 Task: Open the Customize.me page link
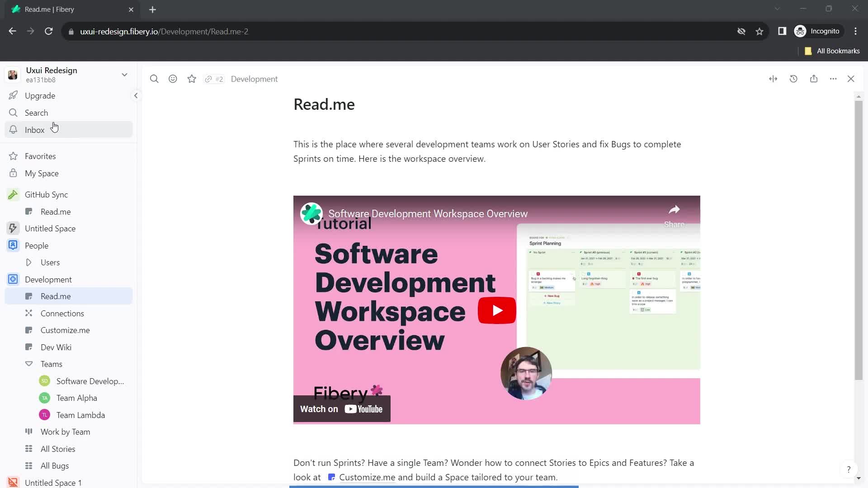pyautogui.click(x=367, y=477)
